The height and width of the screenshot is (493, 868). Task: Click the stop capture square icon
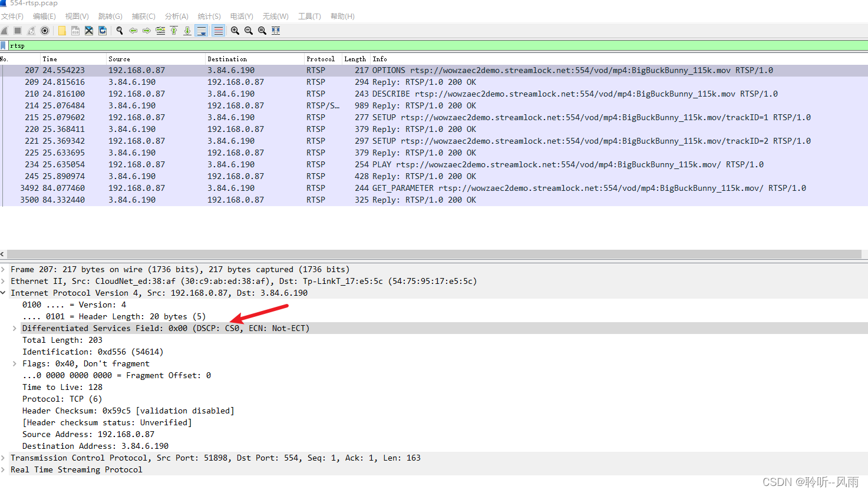(x=18, y=31)
